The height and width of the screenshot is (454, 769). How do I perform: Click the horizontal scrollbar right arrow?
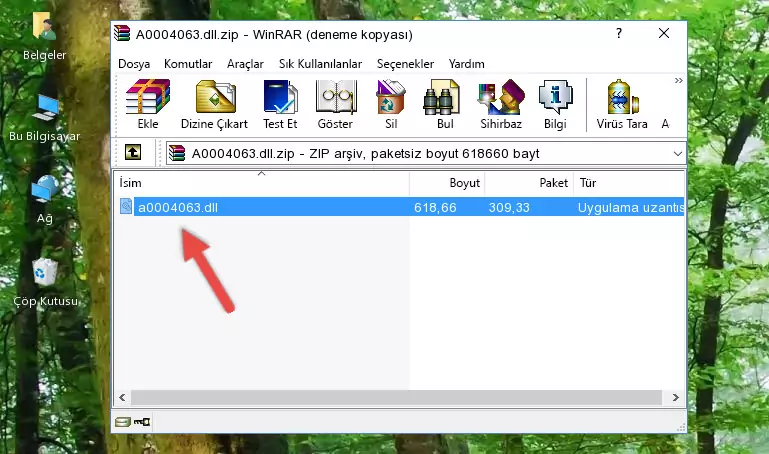coord(675,397)
